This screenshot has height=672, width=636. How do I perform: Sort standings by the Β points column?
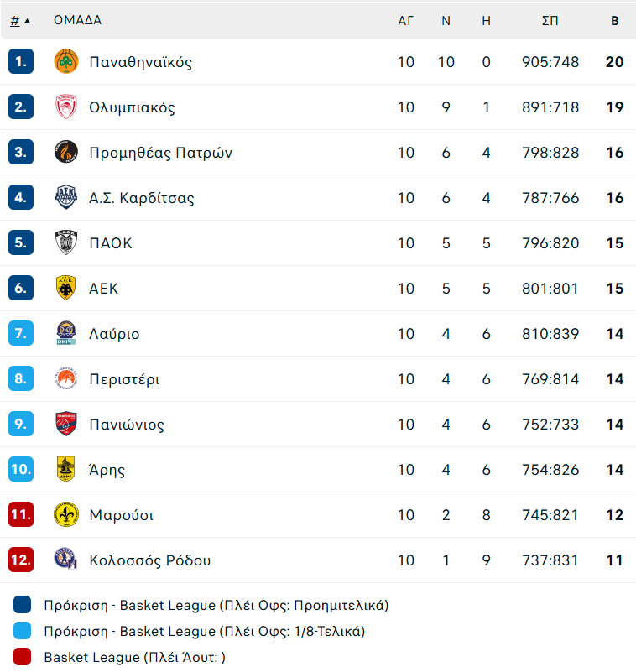click(614, 21)
